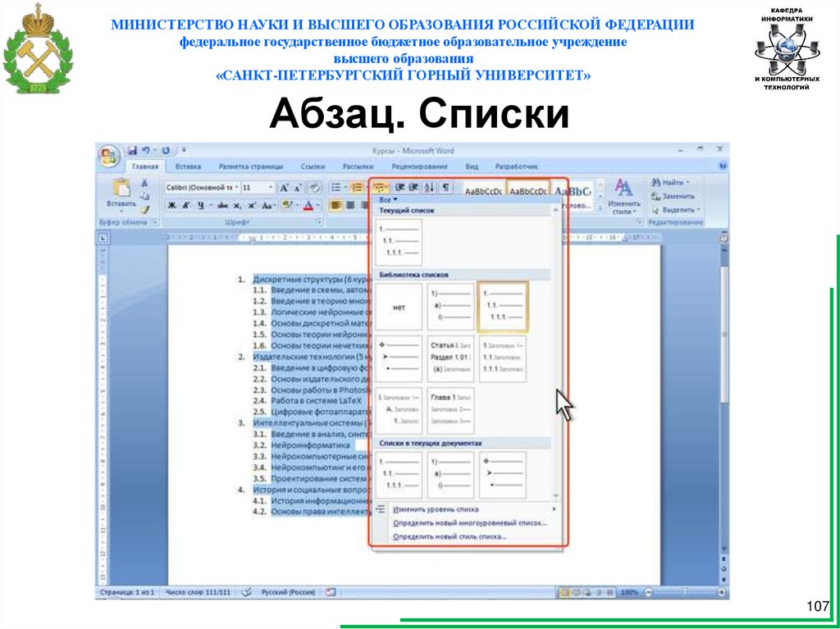Viewport: 840px width, 629px height.
Task: Click the Заменить button
Action: click(x=673, y=196)
